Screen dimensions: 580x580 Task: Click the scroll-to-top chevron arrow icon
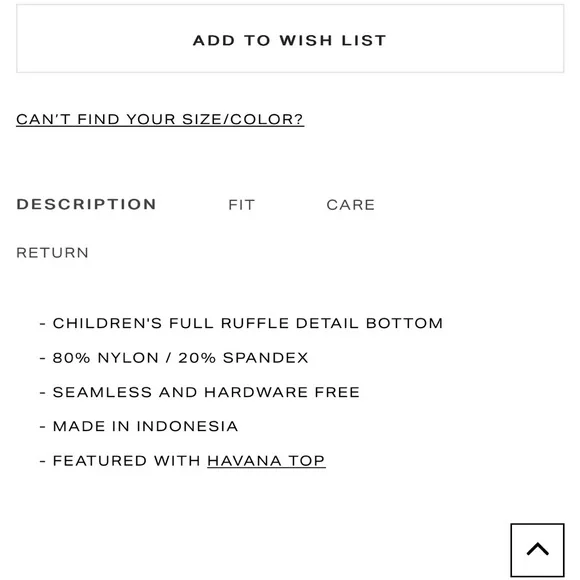(537, 549)
